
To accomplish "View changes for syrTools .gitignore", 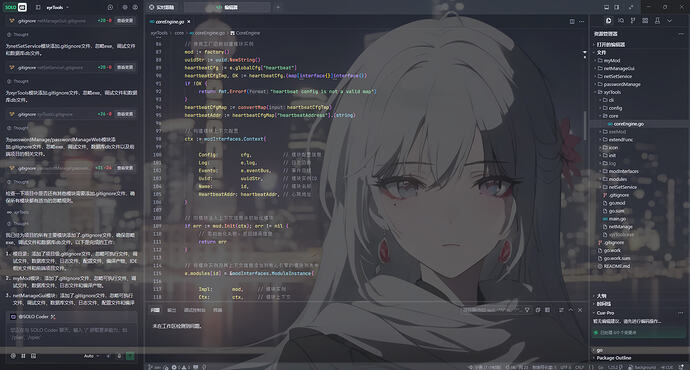I will [125, 114].
